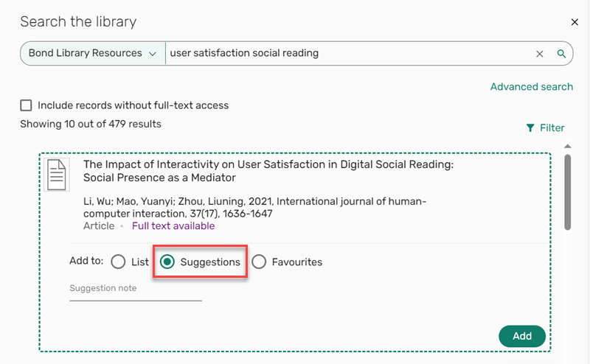The height and width of the screenshot is (364, 590).
Task: Click the scrollbar track below the thumb
Action: coord(567,295)
